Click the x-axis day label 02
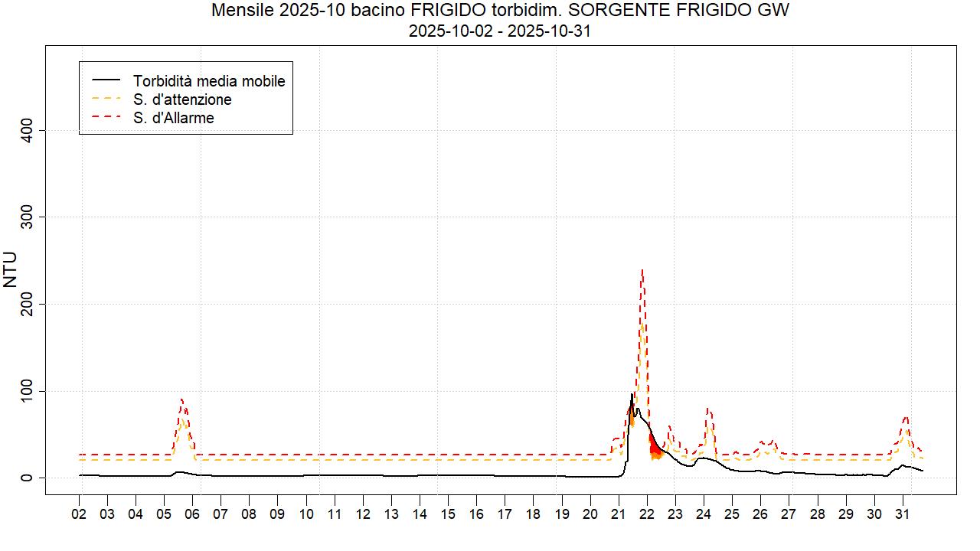Screen dimensions: 980x551 pos(79,514)
